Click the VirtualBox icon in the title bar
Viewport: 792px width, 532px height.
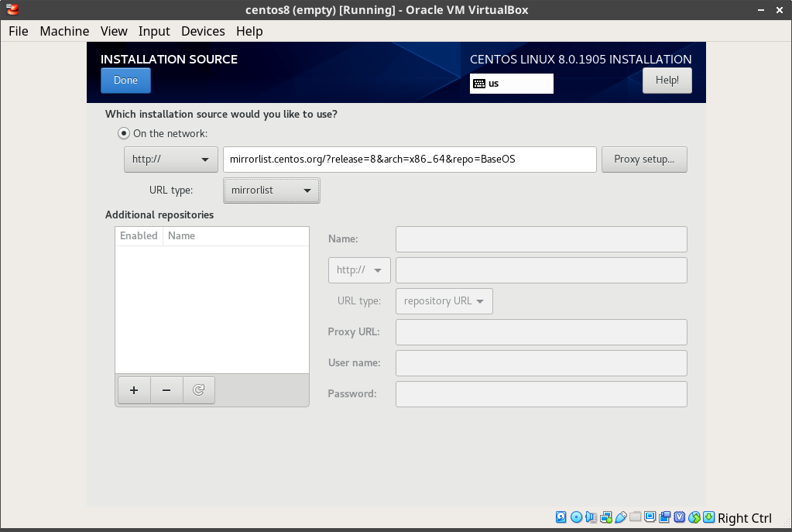(x=12, y=9)
